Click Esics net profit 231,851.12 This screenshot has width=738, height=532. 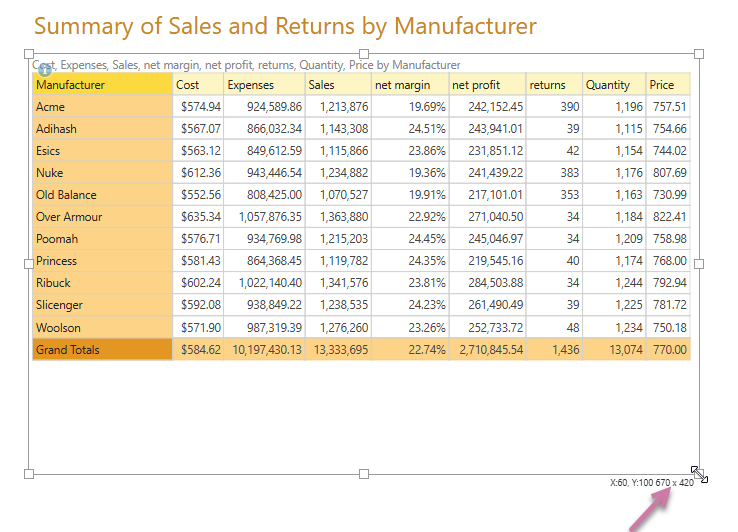pos(496,151)
